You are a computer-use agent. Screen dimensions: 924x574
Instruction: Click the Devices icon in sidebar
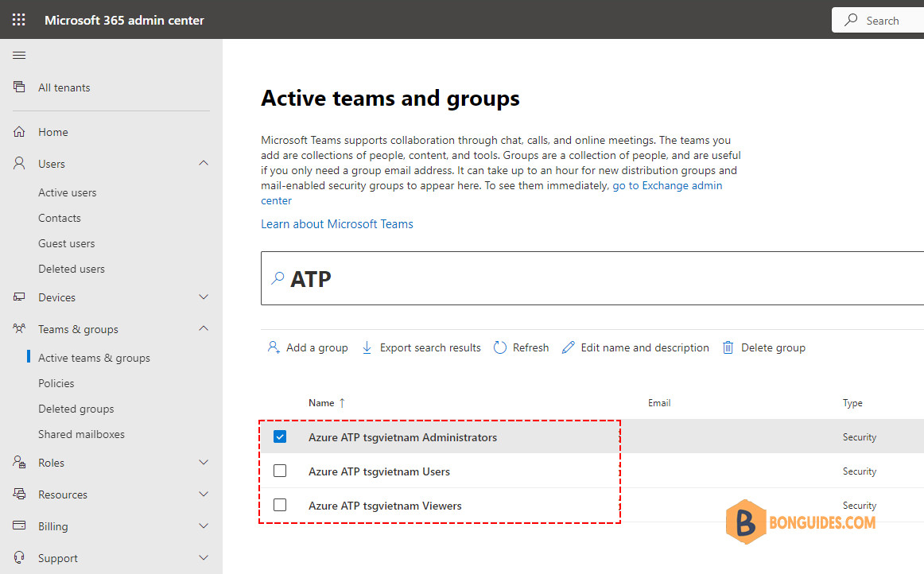point(19,297)
